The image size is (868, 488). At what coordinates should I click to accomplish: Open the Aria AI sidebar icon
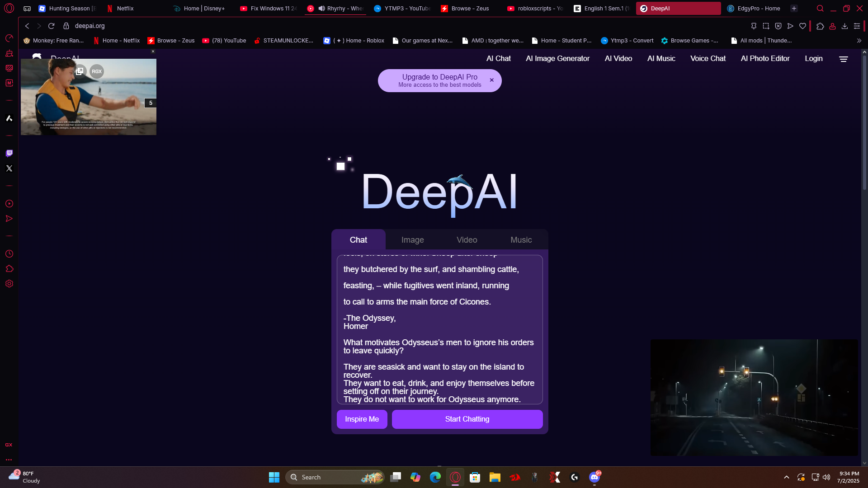(x=9, y=118)
